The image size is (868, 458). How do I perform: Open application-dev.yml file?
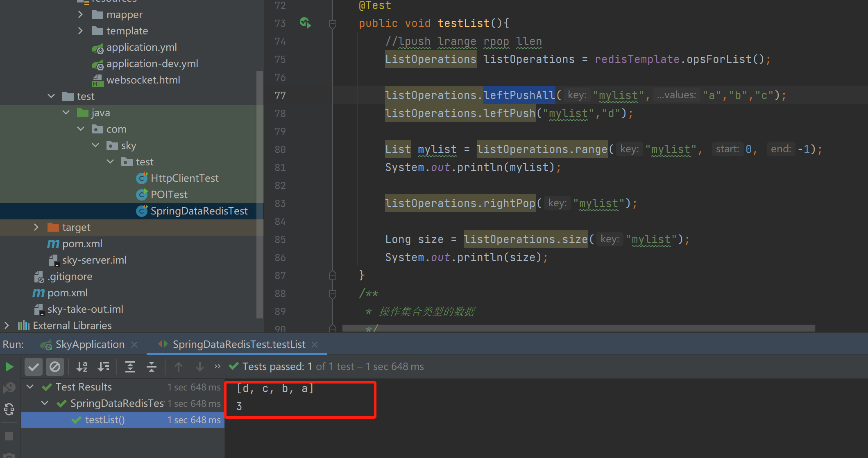(x=152, y=63)
